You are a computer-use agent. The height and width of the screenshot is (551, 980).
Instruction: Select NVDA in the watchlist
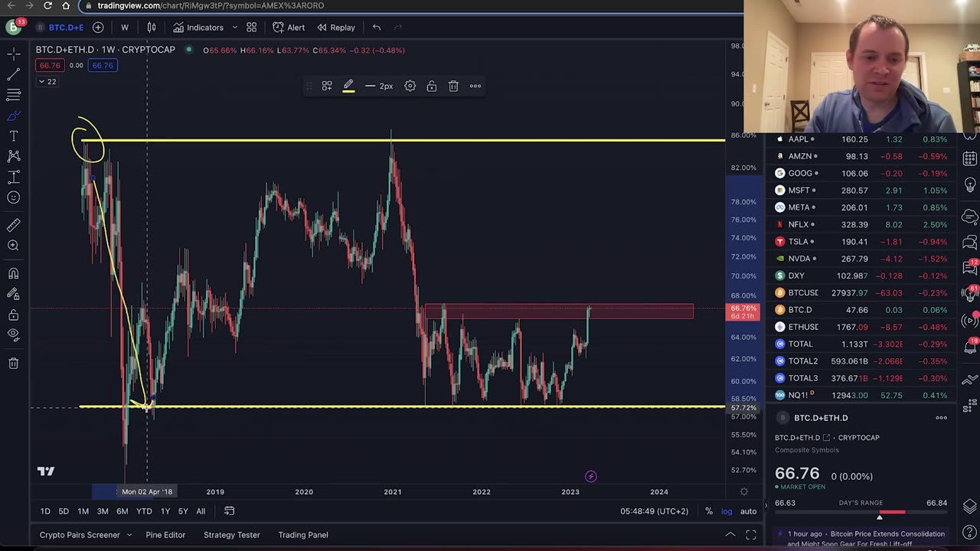pos(861,259)
